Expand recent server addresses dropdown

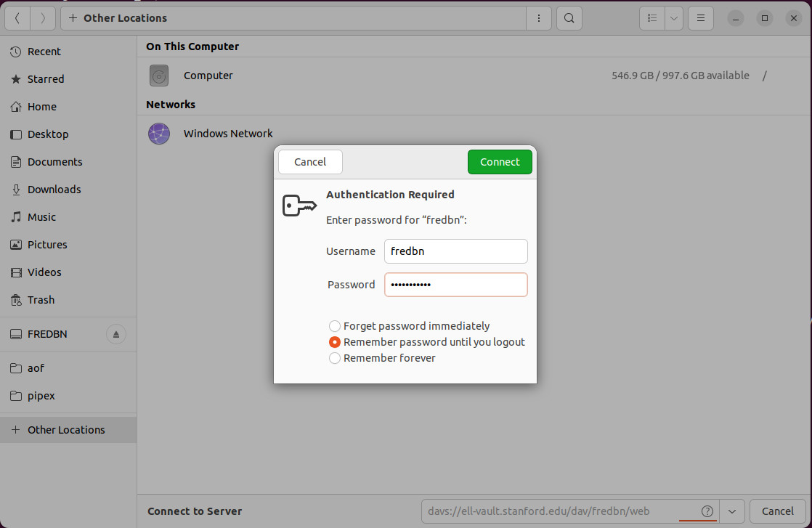tap(732, 511)
